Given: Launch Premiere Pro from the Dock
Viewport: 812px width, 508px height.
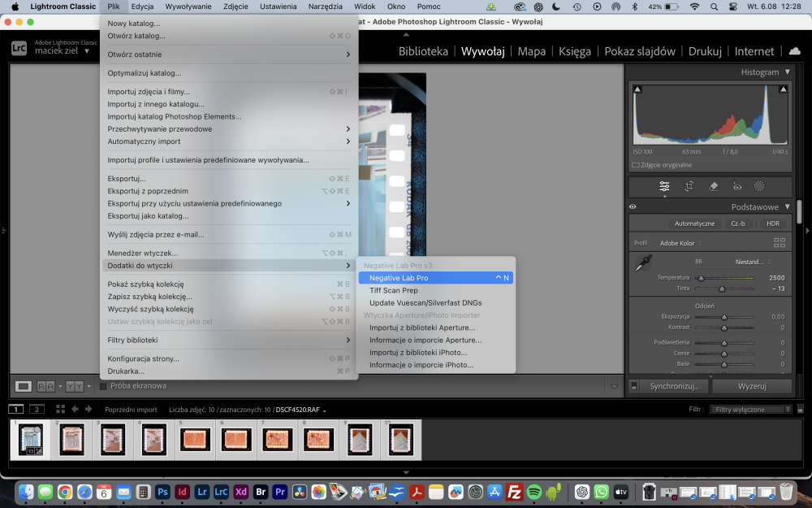Looking at the screenshot, I should (x=280, y=492).
